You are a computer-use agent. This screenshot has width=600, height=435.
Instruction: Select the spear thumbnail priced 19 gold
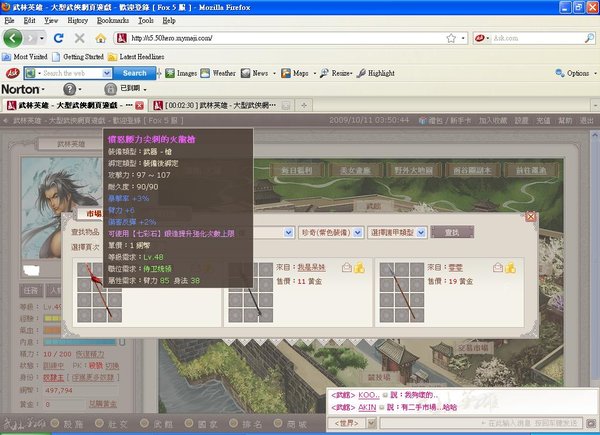click(x=402, y=292)
